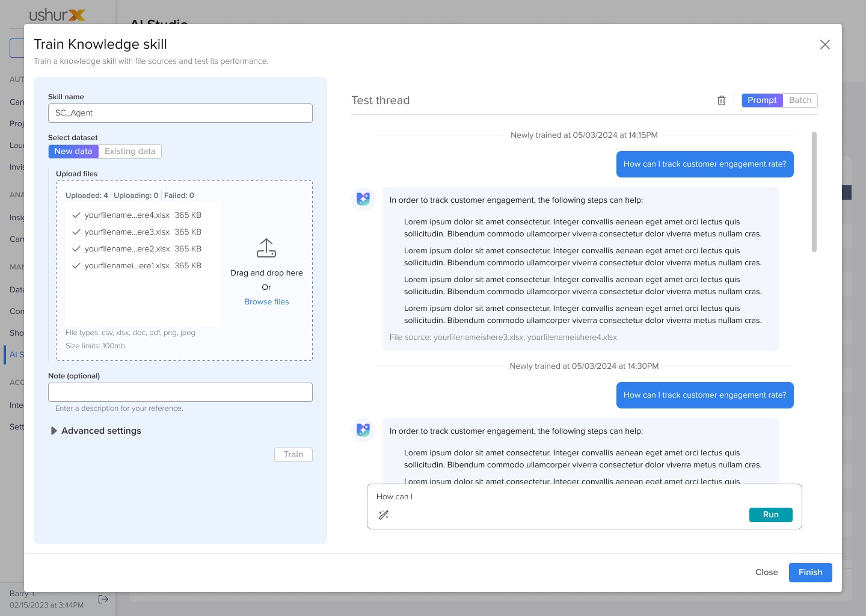Select file yourfilename...ere2.xlsx
Image resolution: width=866 pixels, height=616 pixels.
pos(137,248)
